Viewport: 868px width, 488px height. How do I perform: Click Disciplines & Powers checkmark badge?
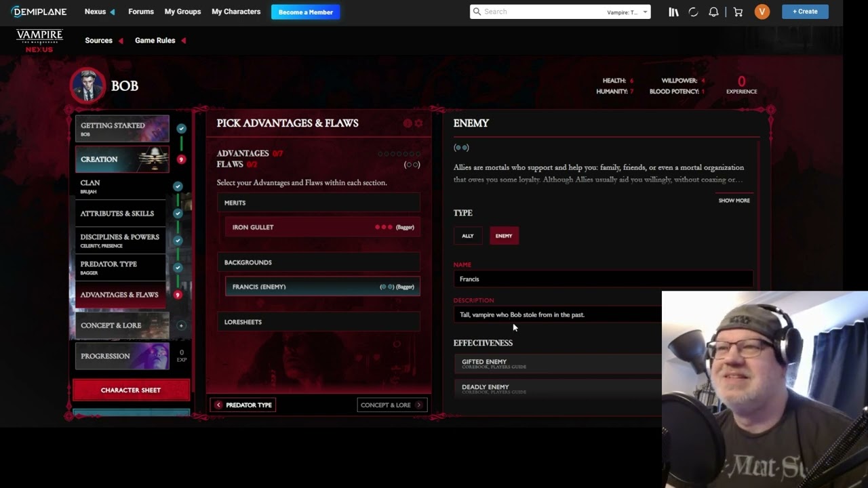(x=178, y=241)
